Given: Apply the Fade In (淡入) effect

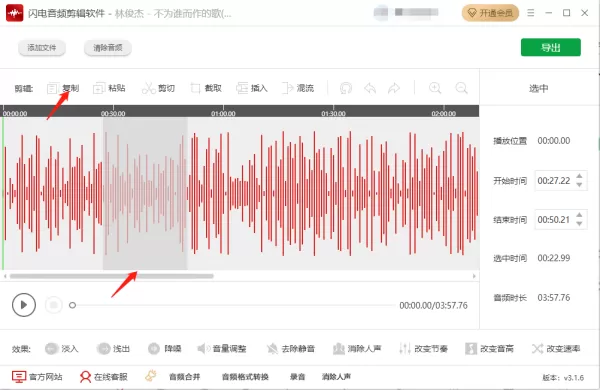Looking at the screenshot, I should [62, 349].
